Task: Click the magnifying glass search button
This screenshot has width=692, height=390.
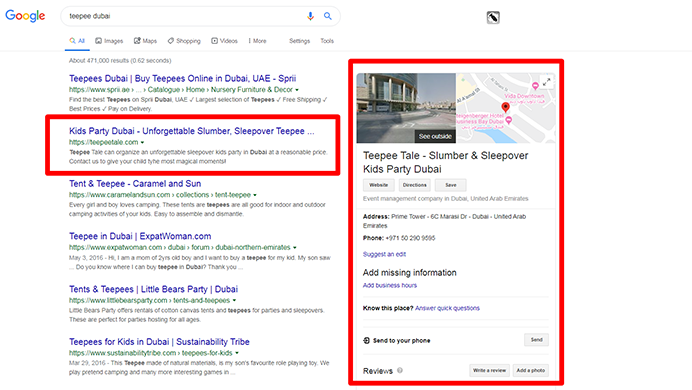Action: click(328, 16)
